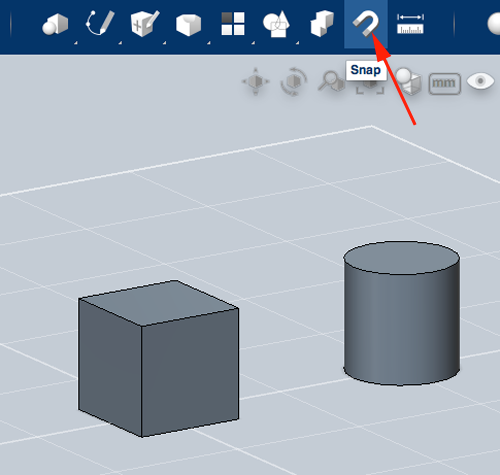
Task: Toggle the materials and outlines view icon
Action: coord(408,82)
